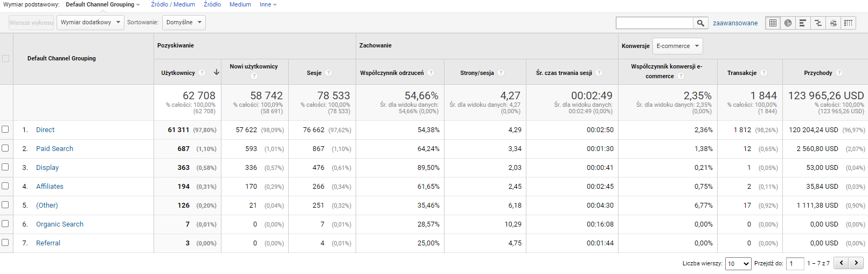Image resolution: width=868 pixels, height=274 pixels.
Task: Sort by the Sesje column header
Action: pyautogui.click(x=314, y=73)
